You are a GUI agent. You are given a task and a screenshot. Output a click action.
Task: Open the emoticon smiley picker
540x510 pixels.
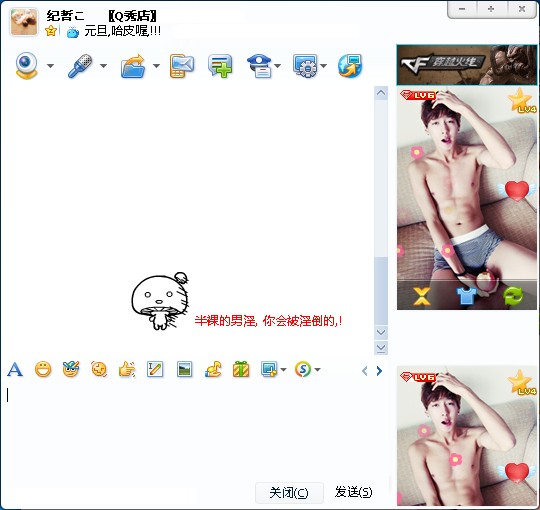(43, 370)
